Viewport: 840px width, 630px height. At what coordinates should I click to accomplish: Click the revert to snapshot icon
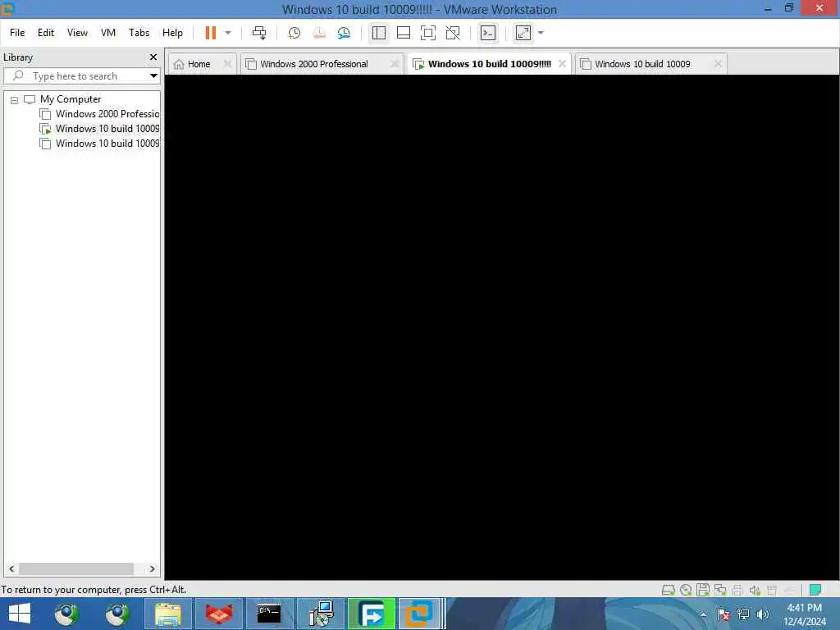click(x=319, y=33)
